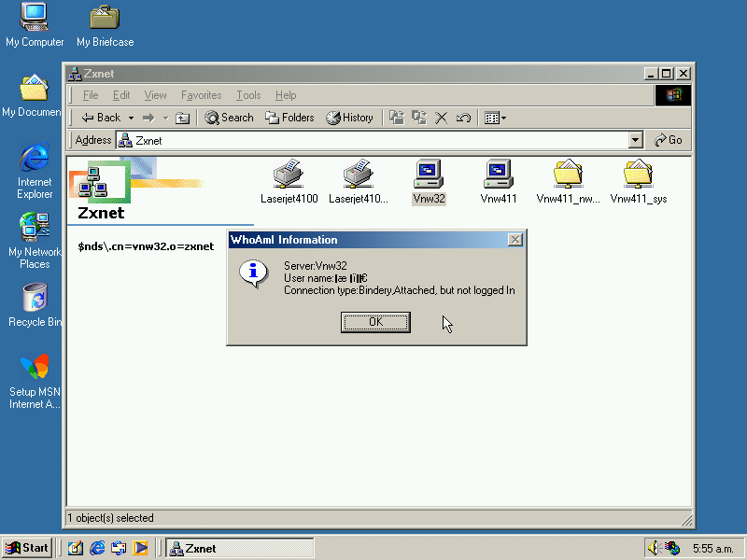Open the History pane
The image size is (747, 560).
(x=349, y=118)
